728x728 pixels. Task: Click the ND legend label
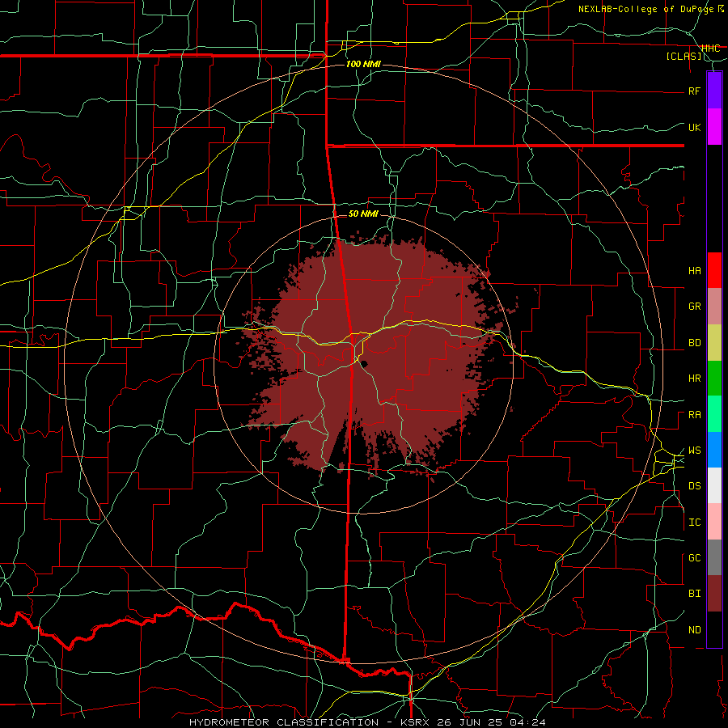coord(694,630)
